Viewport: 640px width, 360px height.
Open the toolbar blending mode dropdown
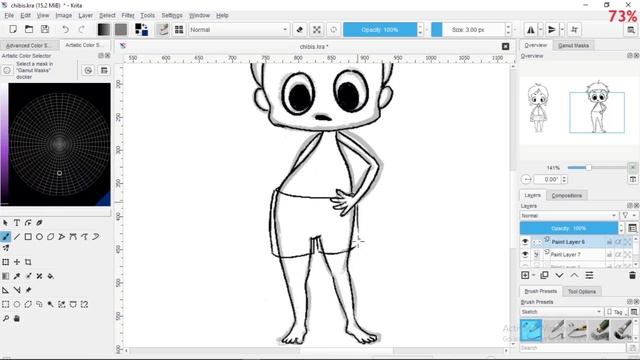click(x=238, y=30)
